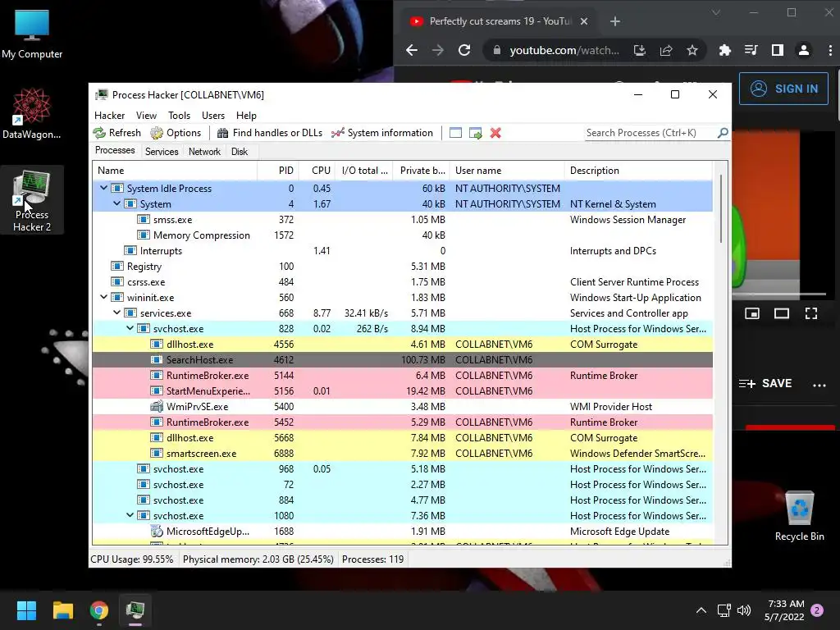
Task: Open the View menu
Action: (x=146, y=116)
